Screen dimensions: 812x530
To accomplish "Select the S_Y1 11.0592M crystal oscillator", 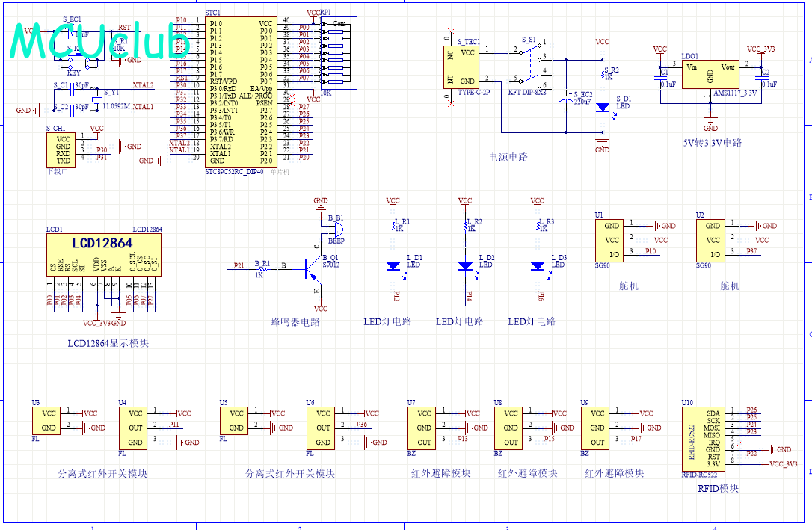I will 96,101.
